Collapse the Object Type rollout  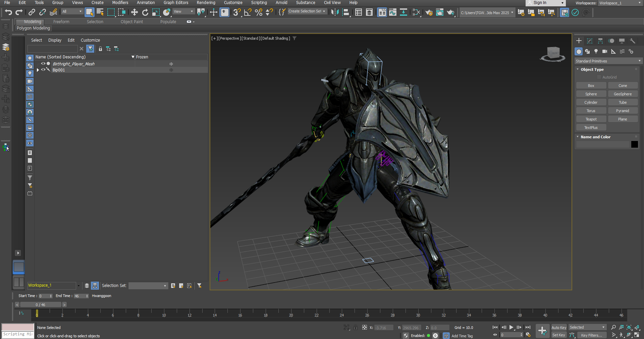click(x=578, y=69)
